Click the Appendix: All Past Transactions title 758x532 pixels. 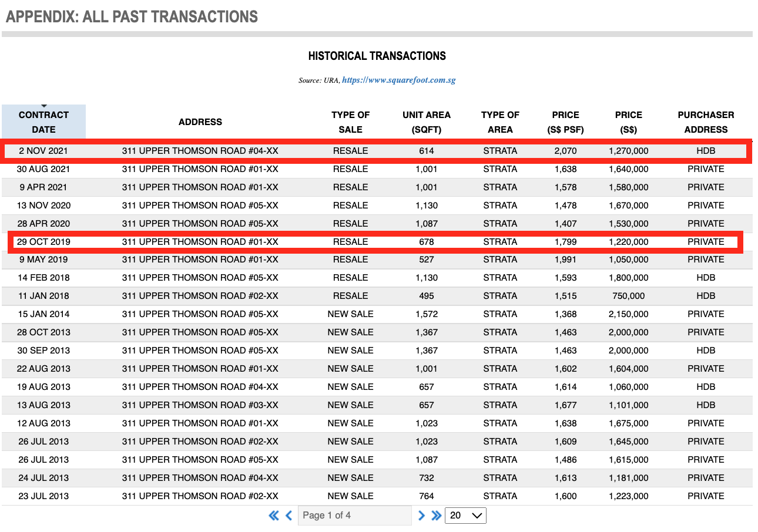[132, 16]
